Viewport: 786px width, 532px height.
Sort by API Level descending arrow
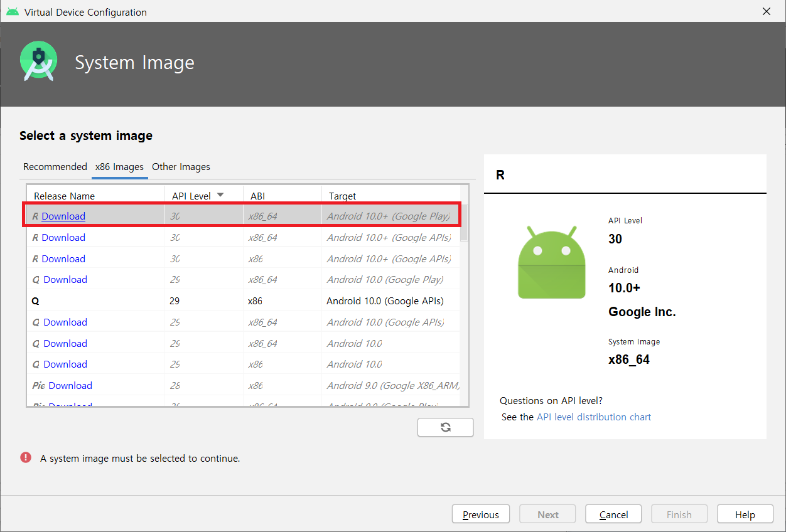(x=220, y=195)
